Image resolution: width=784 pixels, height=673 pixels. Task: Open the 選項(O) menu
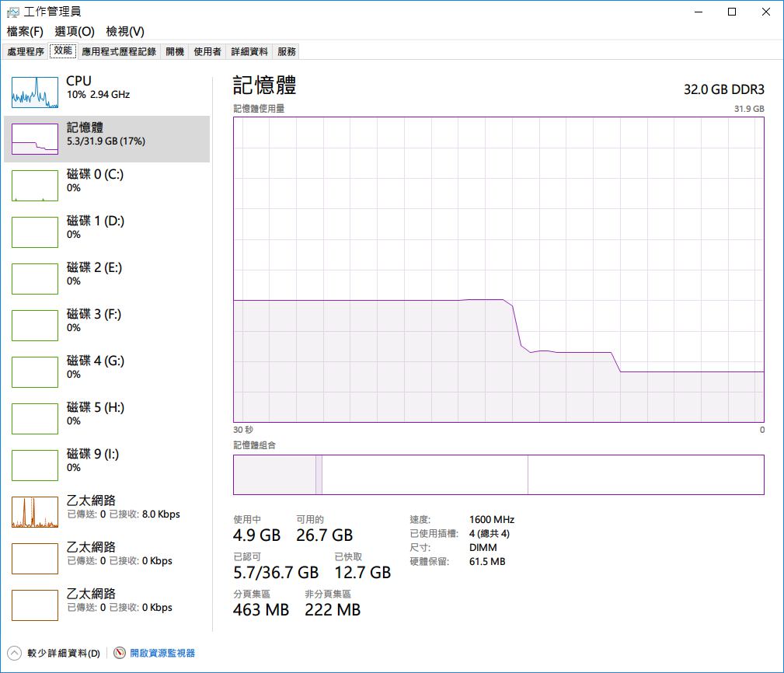pyautogui.click(x=75, y=31)
